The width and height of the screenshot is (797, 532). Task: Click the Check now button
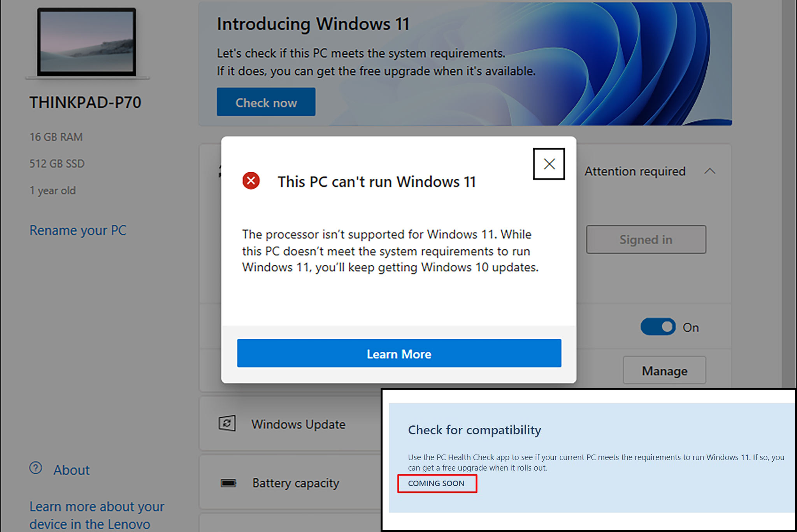pos(266,102)
